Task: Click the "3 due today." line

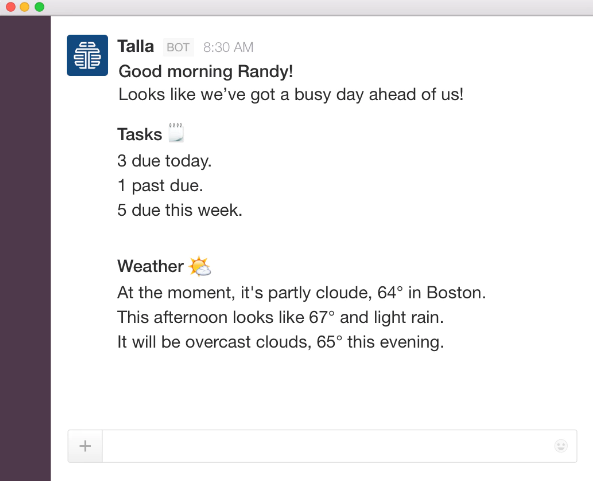Action: click(165, 161)
